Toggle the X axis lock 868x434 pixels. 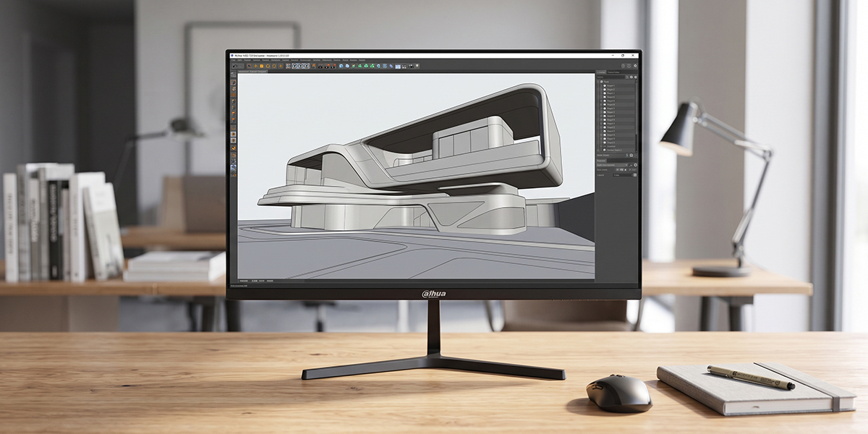click(294, 66)
